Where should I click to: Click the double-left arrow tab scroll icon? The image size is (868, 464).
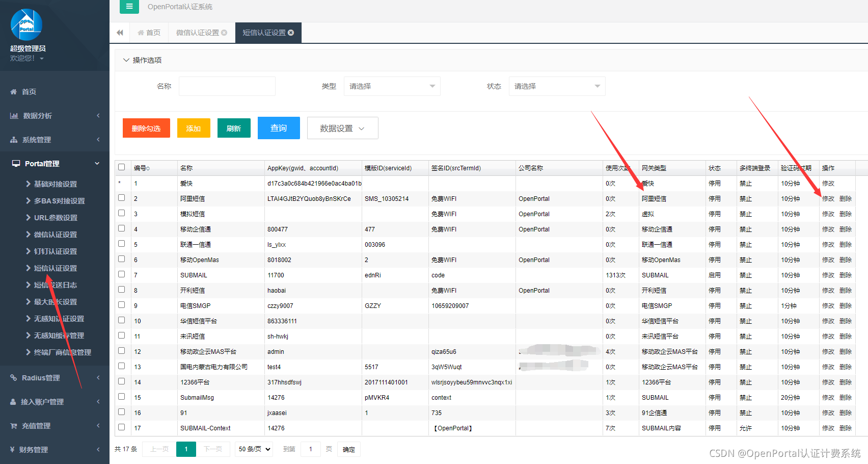120,33
